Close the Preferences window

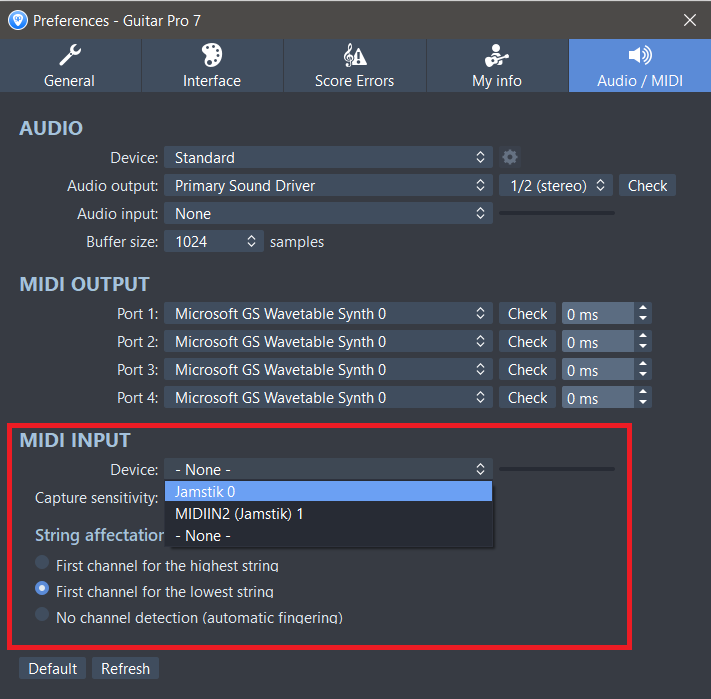pos(690,19)
